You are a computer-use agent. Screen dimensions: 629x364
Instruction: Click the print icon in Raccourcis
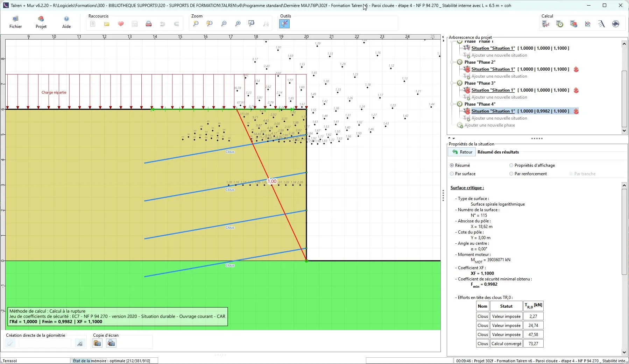pos(149,24)
